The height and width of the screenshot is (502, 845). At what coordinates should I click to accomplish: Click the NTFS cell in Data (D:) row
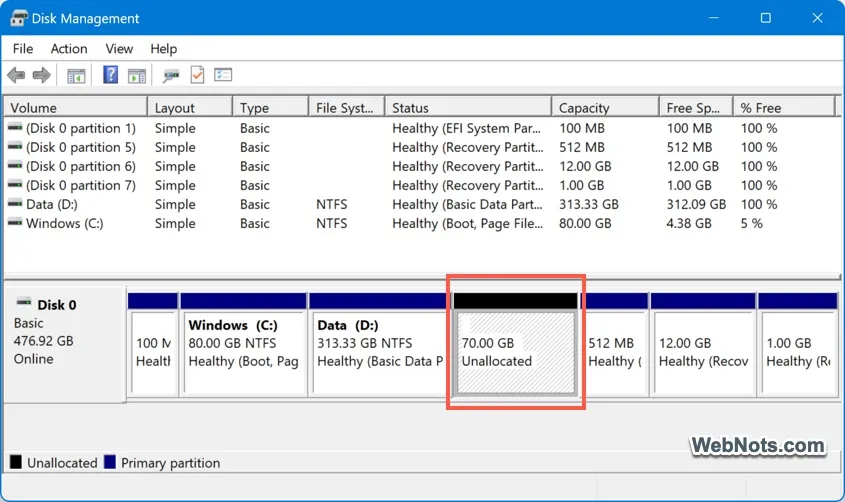click(331, 204)
